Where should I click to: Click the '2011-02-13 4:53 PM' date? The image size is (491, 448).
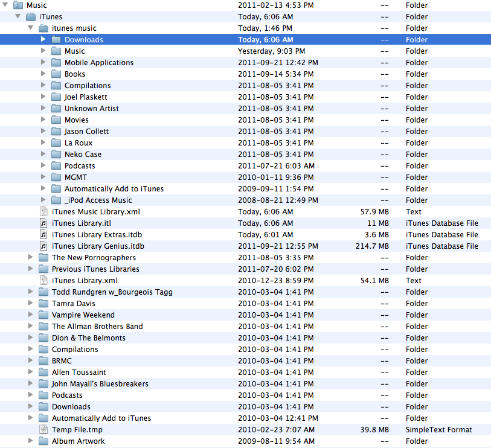pos(276,5)
